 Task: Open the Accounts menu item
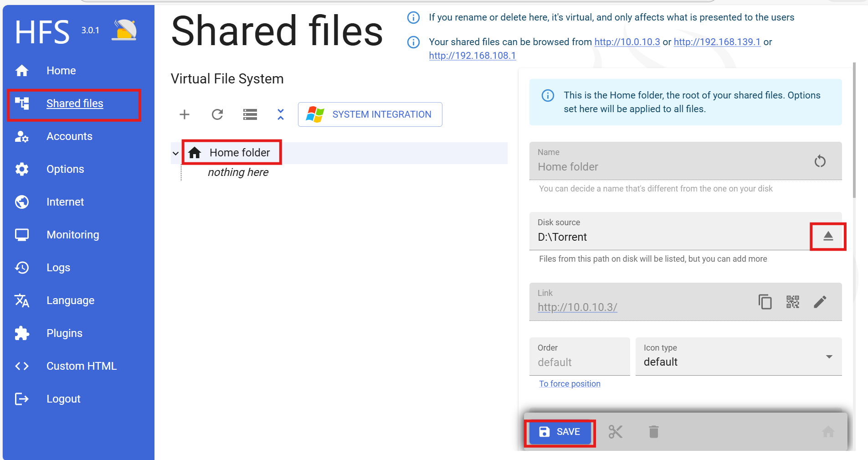tap(69, 136)
